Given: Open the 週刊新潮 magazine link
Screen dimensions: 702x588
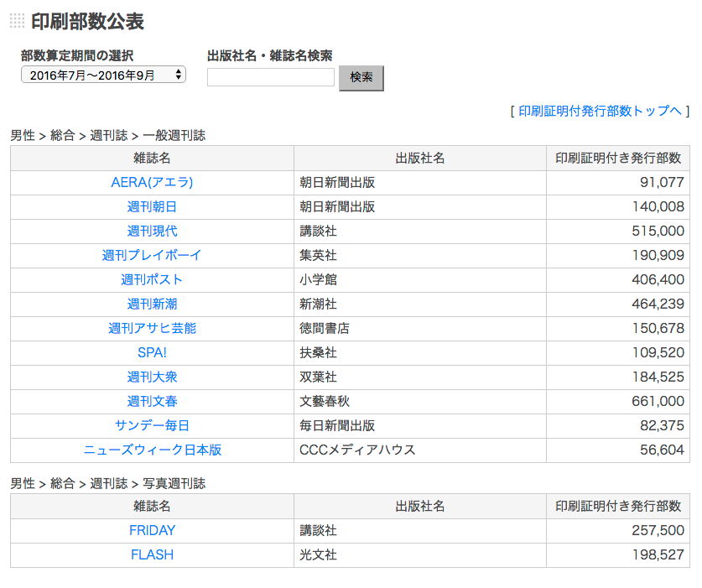Looking at the screenshot, I should 152,304.
